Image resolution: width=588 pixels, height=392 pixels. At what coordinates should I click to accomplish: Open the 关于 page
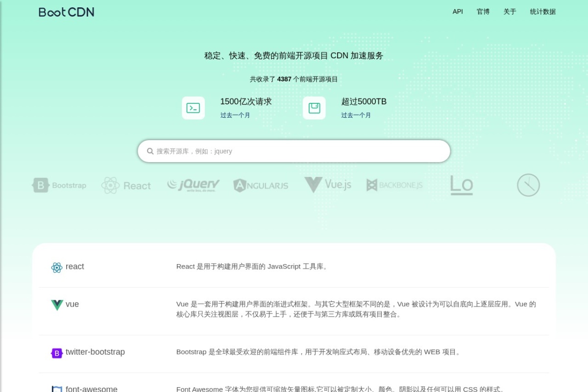pos(510,12)
